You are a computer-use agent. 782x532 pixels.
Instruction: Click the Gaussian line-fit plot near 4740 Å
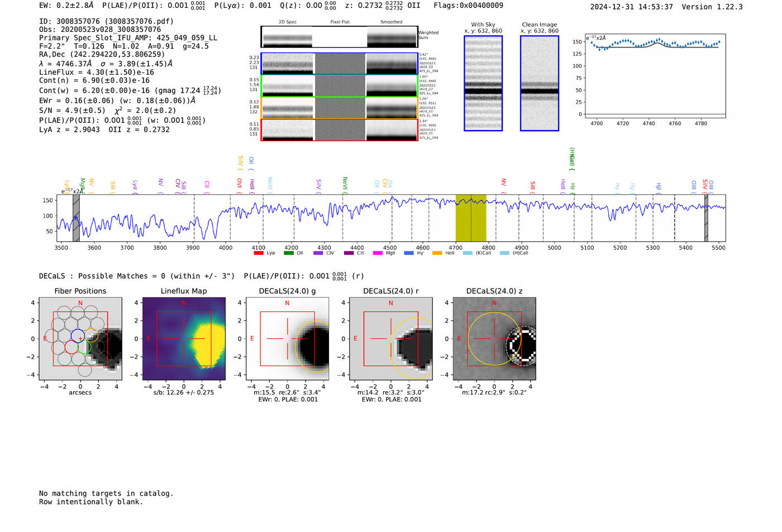[655, 76]
